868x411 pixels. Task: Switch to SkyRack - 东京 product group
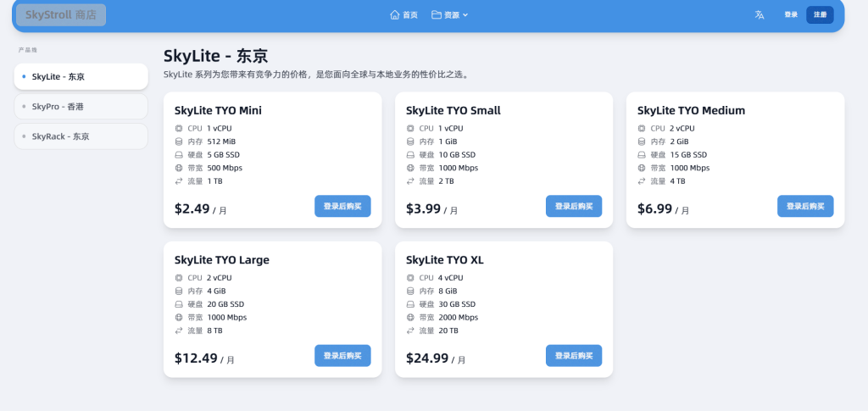(81, 136)
